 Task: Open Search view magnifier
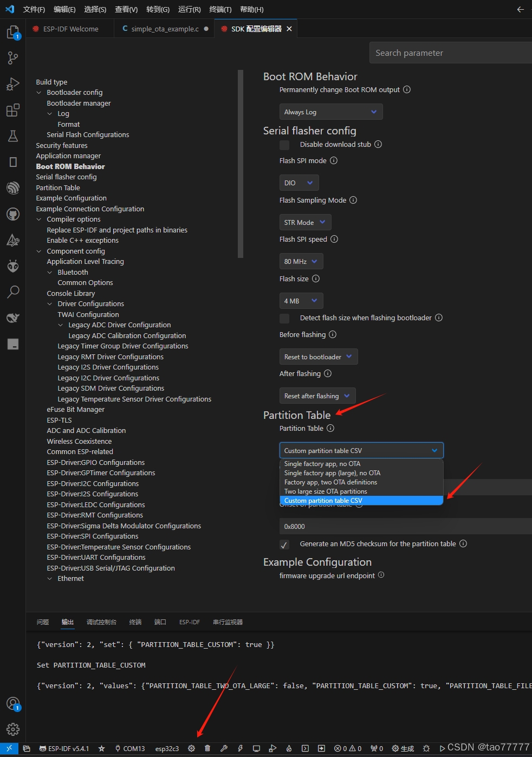(13, 292)
